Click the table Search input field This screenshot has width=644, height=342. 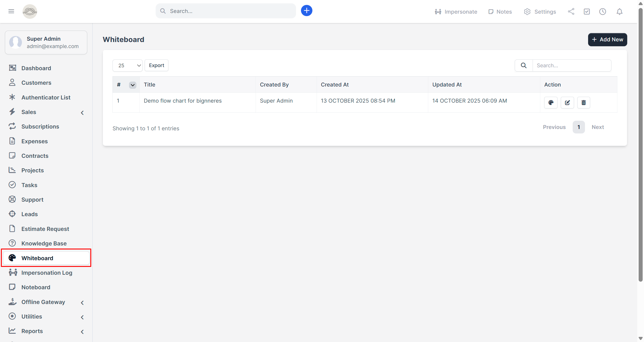click(572, 65)
